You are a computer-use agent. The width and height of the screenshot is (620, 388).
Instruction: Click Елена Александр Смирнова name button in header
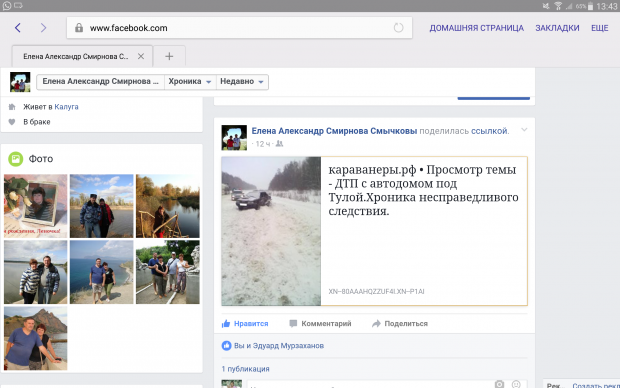100,82
